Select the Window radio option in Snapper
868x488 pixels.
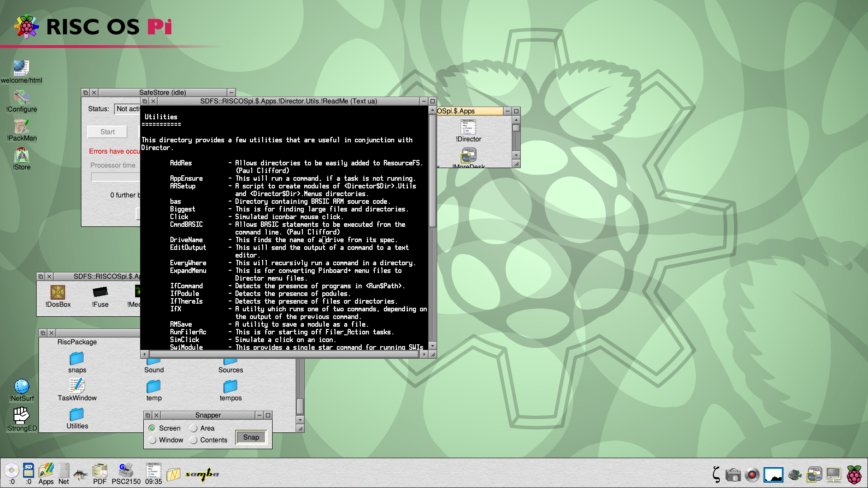pyautogui.click(x=152, y=440)
